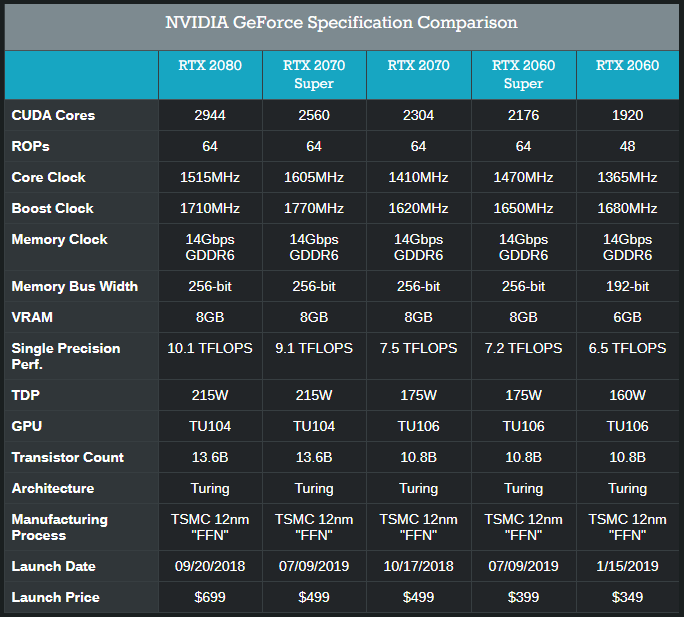
Task: Click the 1470MHz core clock cell
Action: [x=523, y=177]
